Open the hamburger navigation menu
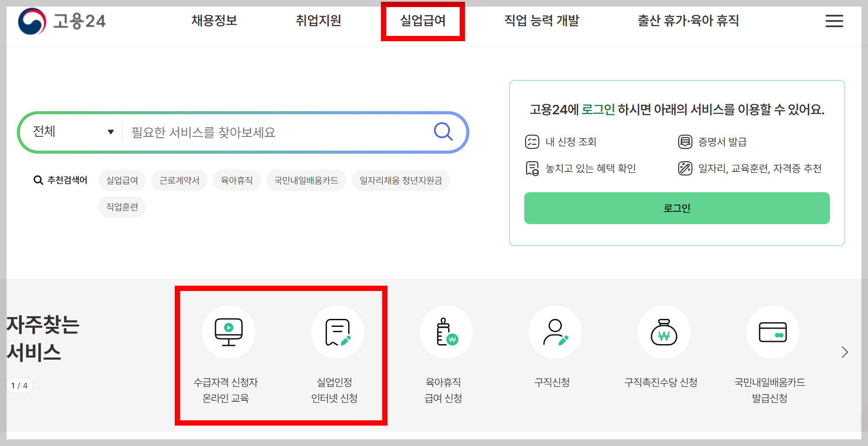868x446 pixels. tap(834, 20)
